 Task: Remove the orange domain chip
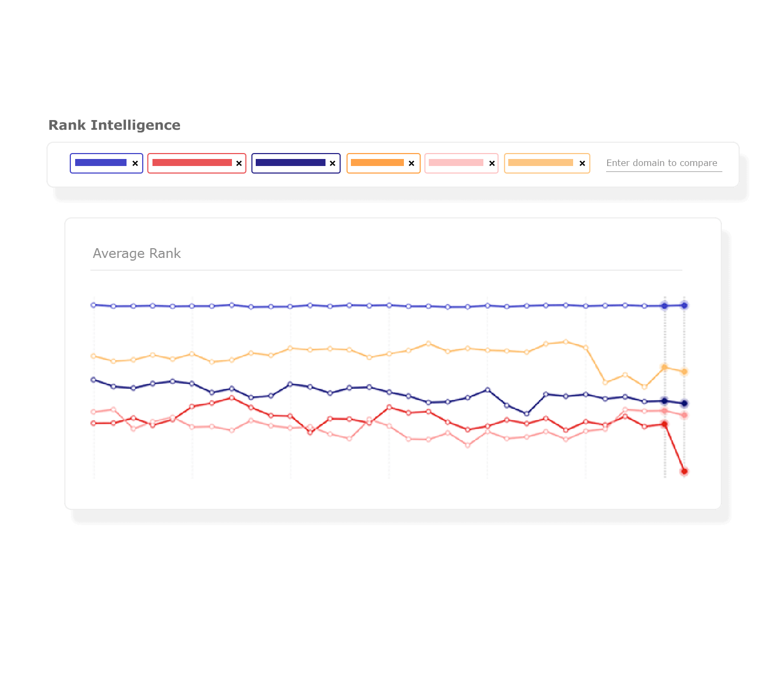[x=412, y=163]
